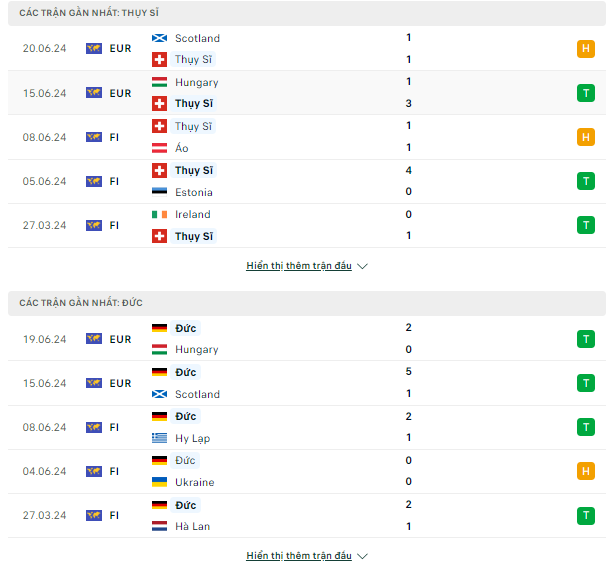Open the Đức 5-1 Scotland match
The width and height of the screenshot is (614, 577).
307,383
